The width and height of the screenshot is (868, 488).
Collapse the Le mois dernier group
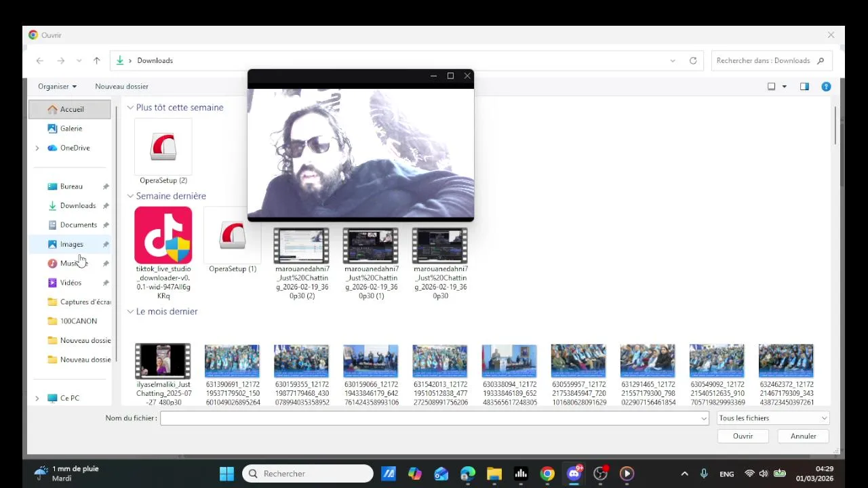(x=130, y=312)
